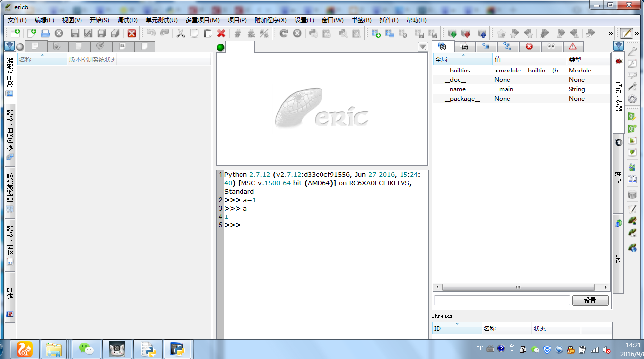
Task: Open the editor tab list dropdown arrow
Action: tap(423, 47)
